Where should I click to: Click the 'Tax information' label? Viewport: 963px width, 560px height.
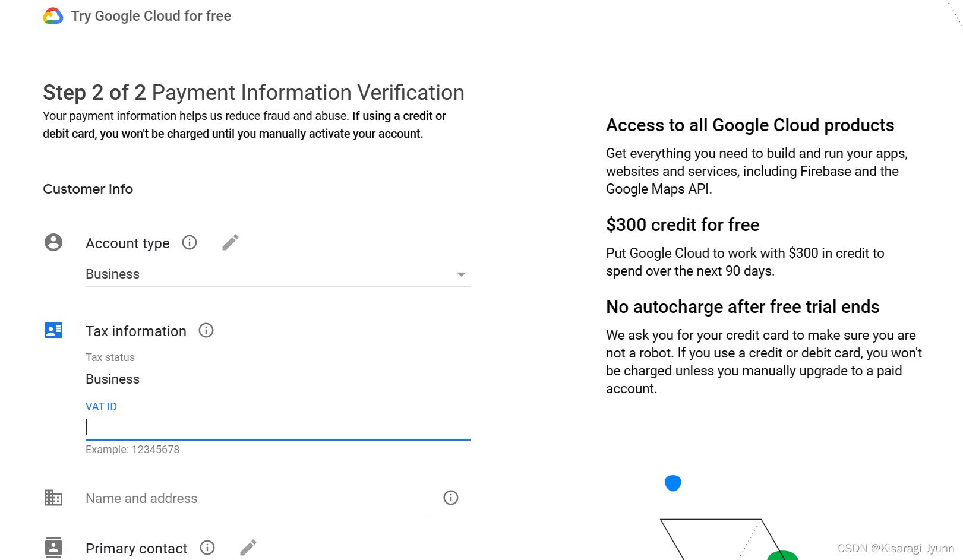[x=136, y=331]
